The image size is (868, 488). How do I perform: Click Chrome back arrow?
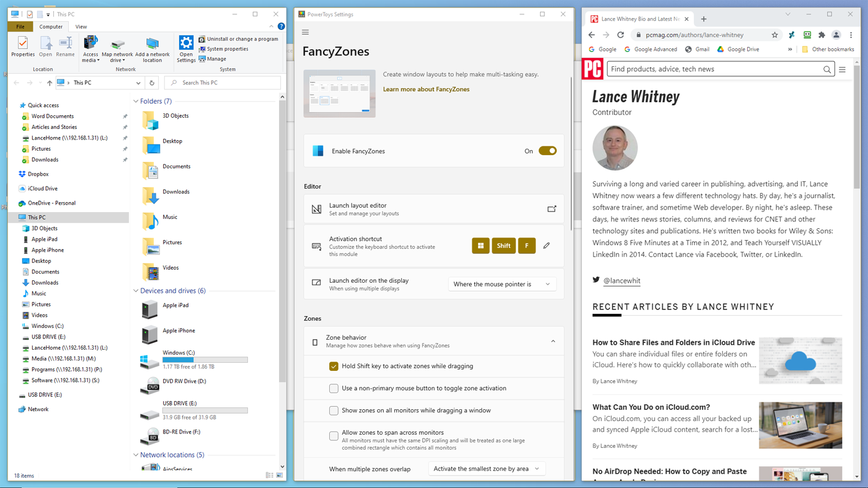591,35
